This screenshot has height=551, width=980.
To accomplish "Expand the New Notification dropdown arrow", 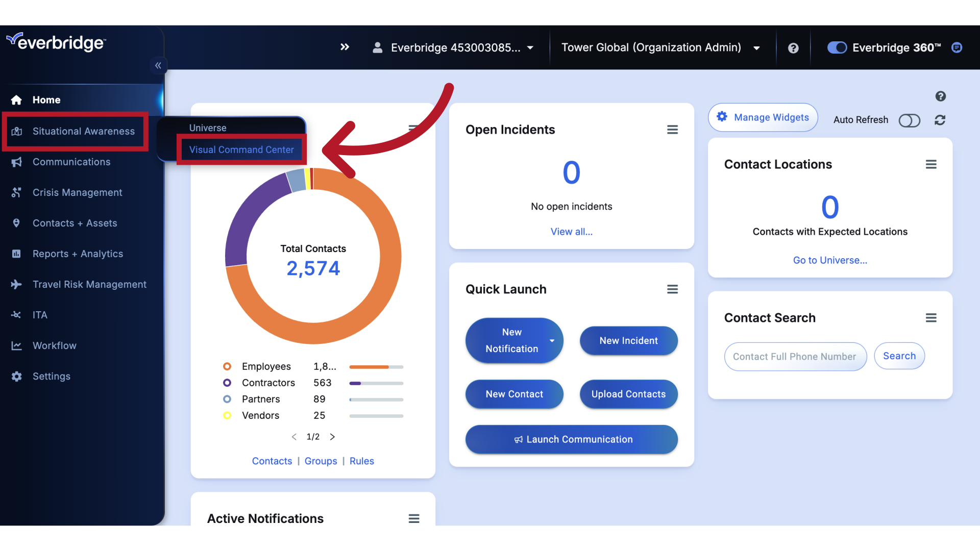I will [552, 341].
